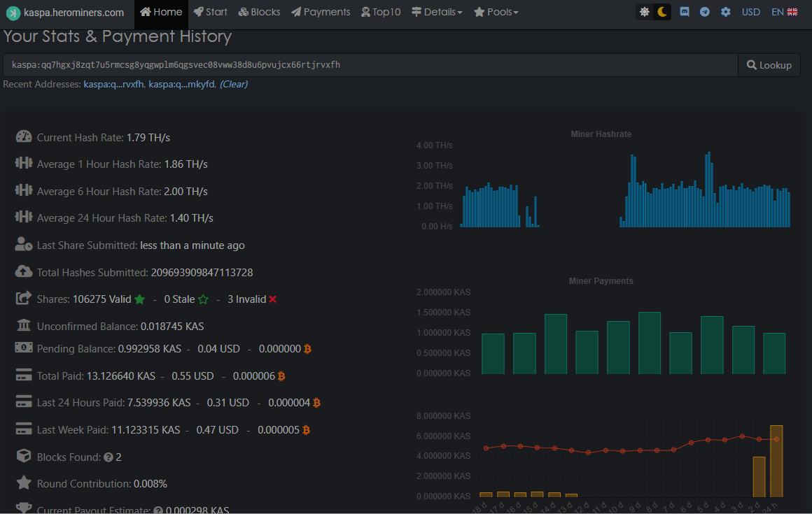Click the Blocks Found cube icon
This screenshot has height=514, width=812.
point(23,455)
